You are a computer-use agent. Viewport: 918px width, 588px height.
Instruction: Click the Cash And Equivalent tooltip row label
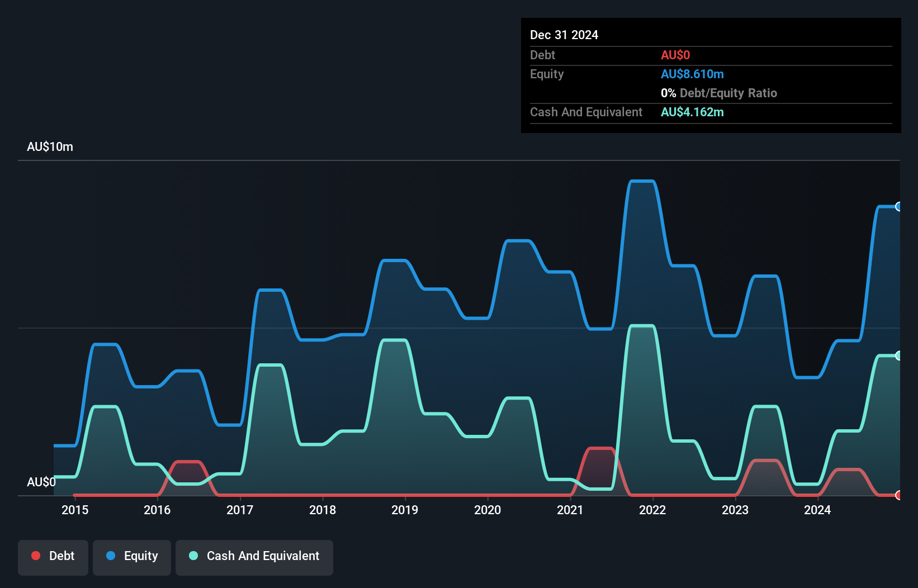point(586,112)
